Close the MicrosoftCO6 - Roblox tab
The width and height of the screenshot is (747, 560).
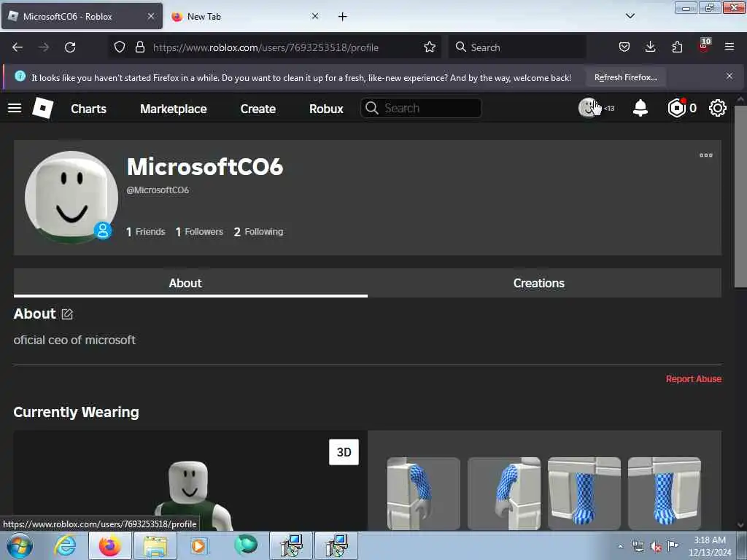(150, 16)
